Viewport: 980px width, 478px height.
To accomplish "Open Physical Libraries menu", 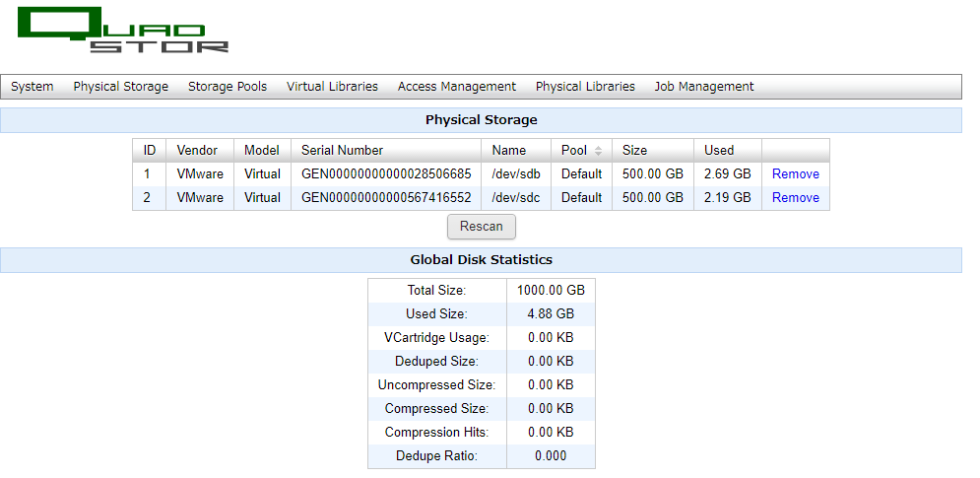I will 585,87.
